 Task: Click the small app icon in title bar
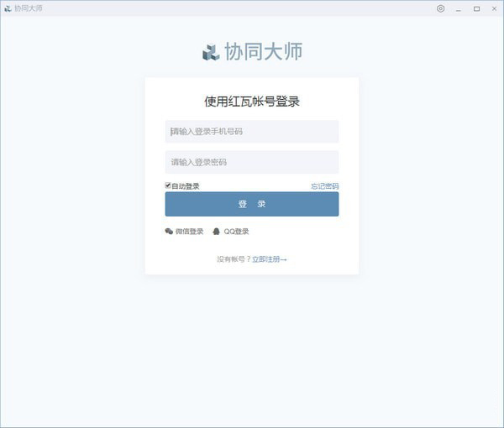tap(8, 8)
